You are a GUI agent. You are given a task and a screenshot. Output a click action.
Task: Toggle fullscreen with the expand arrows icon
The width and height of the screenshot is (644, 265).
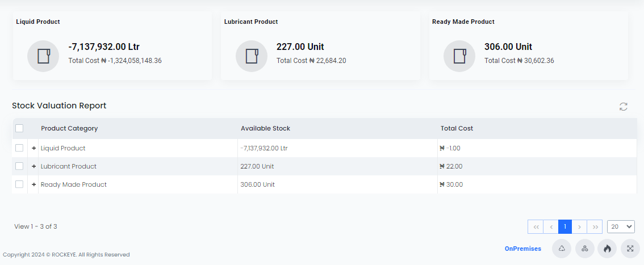[x=630, y=249]
